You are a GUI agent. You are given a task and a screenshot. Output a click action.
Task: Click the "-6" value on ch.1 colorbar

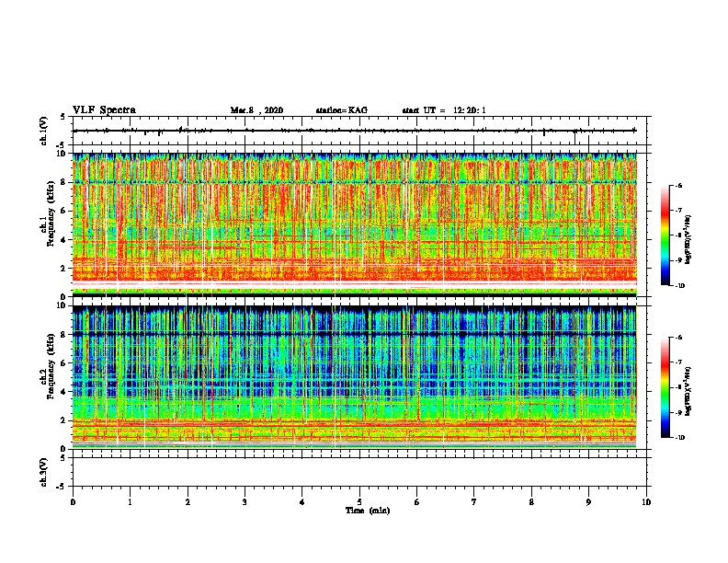[678, 186]
